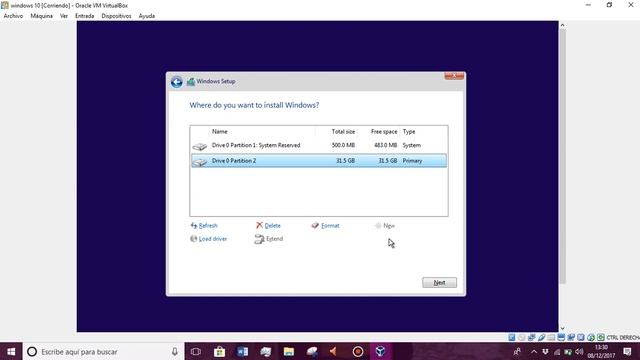The height and width of the screenshot is (360, 640).
Task: Go back using the Windows Setup back arrow
Action: [177, 82]
